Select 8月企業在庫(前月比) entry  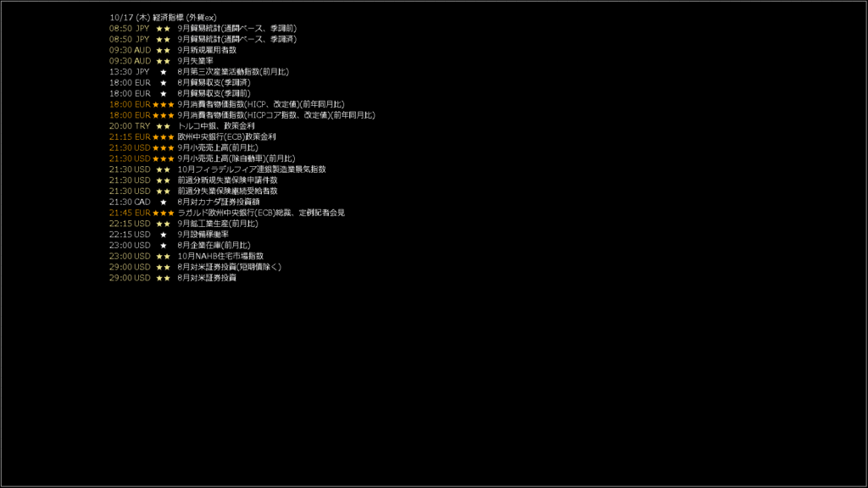click(x=214, y=245)
